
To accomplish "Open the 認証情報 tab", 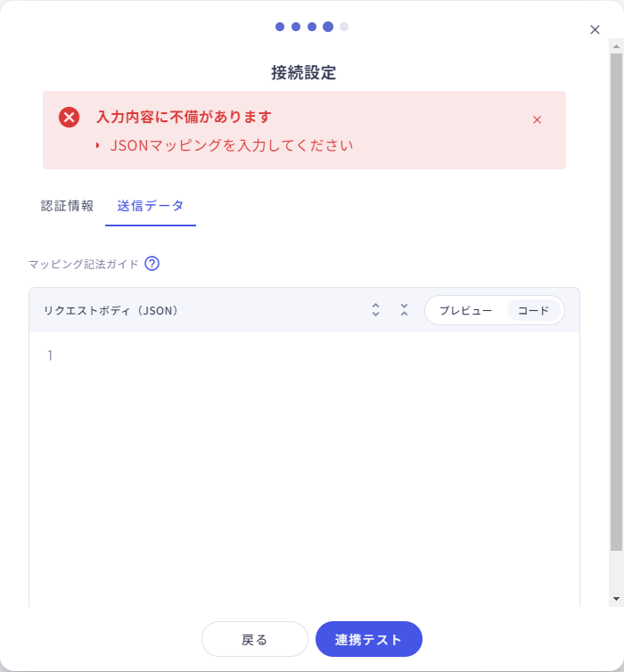I will pyautogui.click(x=67, y=206).
